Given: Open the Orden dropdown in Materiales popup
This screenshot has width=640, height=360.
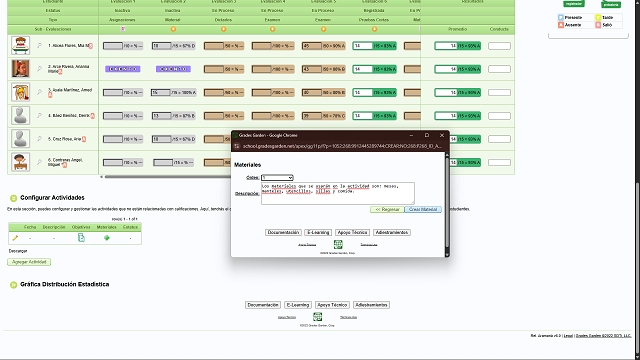Looking at the screenshot, I should [x=277, y=178].
